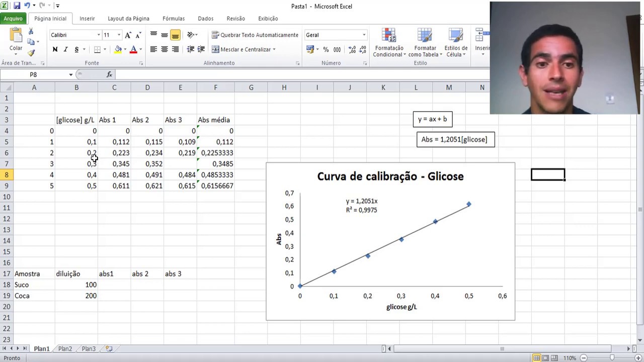Click the 110% zoom level

coord(570,358)
